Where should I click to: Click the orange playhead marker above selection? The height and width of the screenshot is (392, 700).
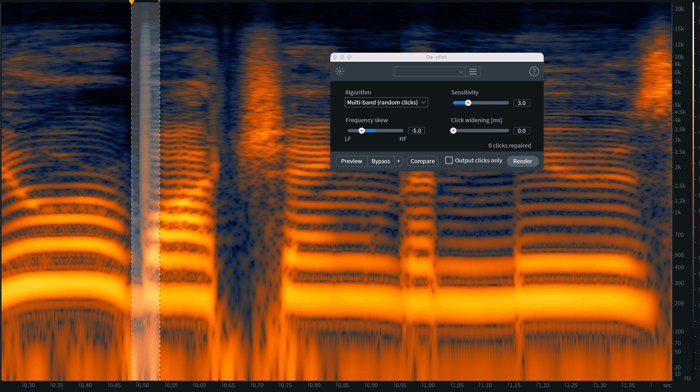coord(132,2)
